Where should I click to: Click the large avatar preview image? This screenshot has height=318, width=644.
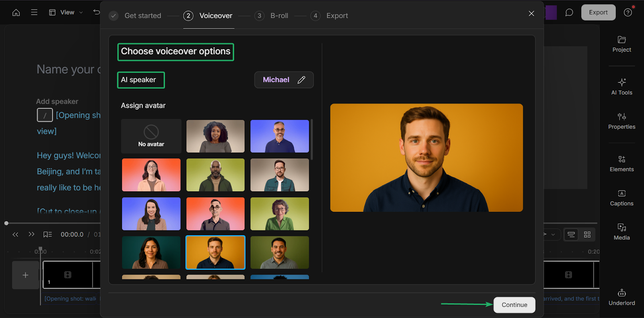427,158
